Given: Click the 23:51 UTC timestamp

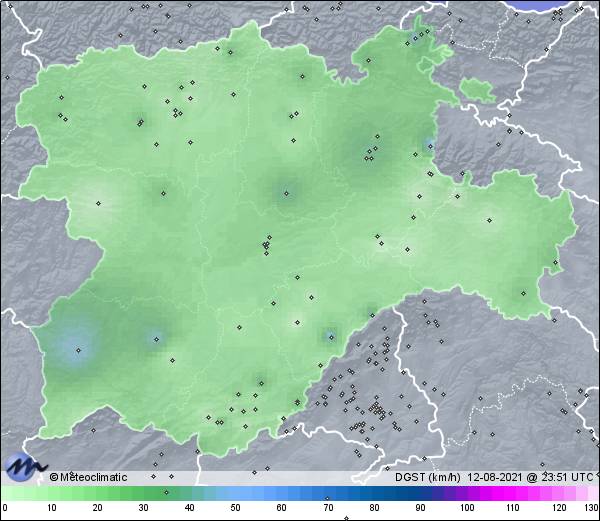Looking at the screenshot, I should (x=566, y=477).
